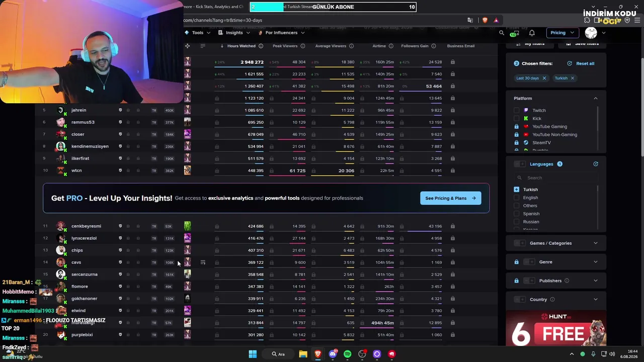The width and height of the screenshot is (644, 362).
Task: Click the search magnifier icon in site header
Action: 502,33
